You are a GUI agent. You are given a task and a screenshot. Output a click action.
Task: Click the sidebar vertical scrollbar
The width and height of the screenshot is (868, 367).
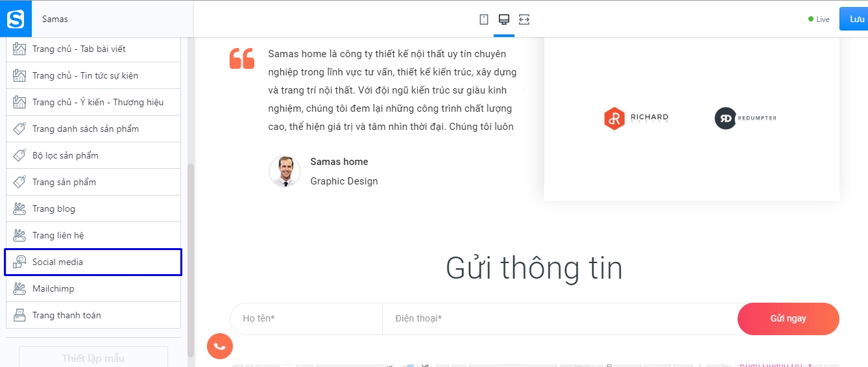tap(191, 260)
